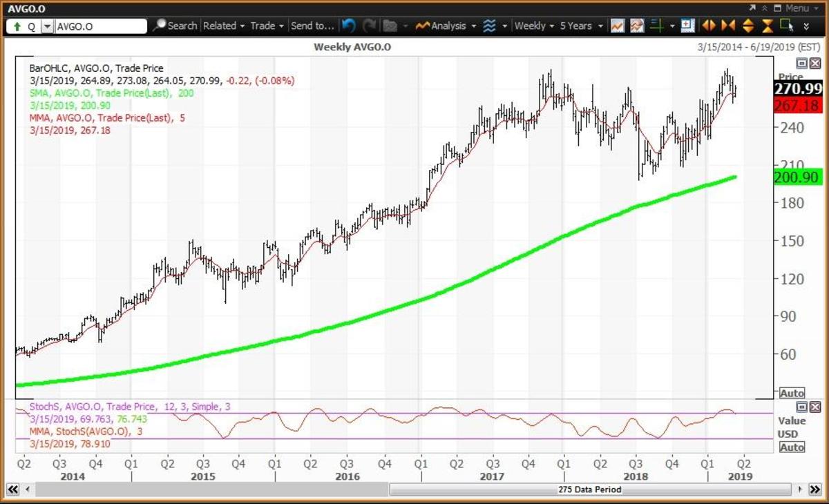Image resolution: width=829 pixels, height=504 pixels.
Task: Open the Analysis menu
Action: pyautogui.click(x=446, y=26)
